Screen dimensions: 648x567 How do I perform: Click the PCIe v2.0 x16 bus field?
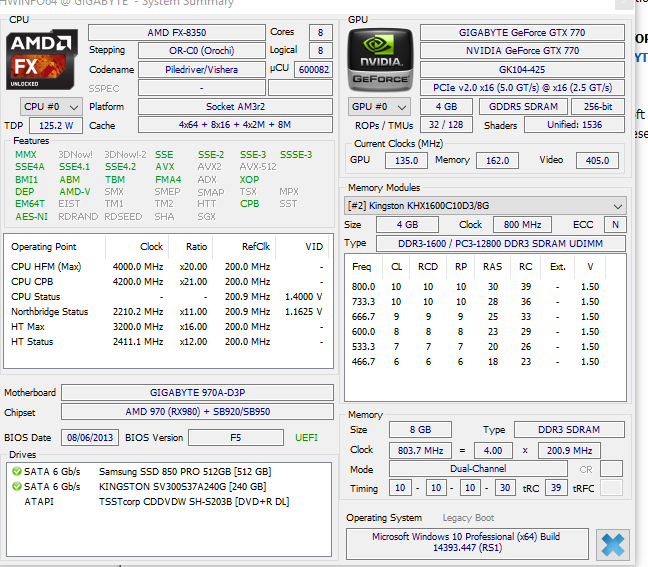tap(522, 88)
